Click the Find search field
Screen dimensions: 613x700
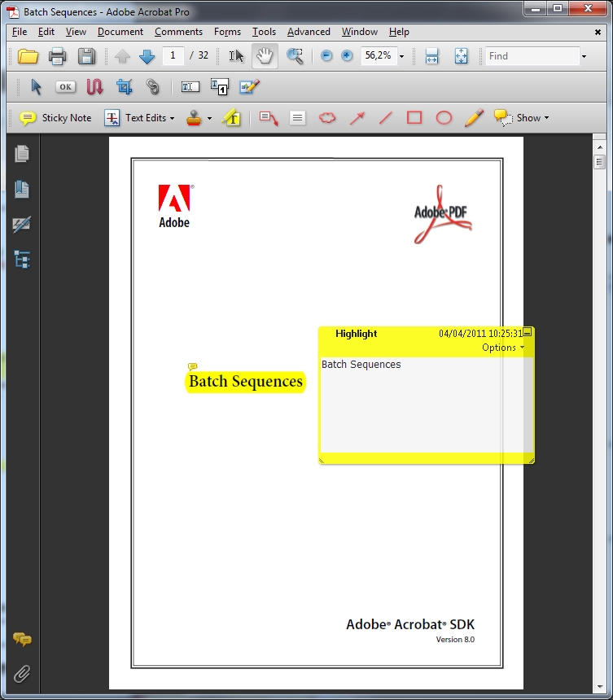[532, 56]
